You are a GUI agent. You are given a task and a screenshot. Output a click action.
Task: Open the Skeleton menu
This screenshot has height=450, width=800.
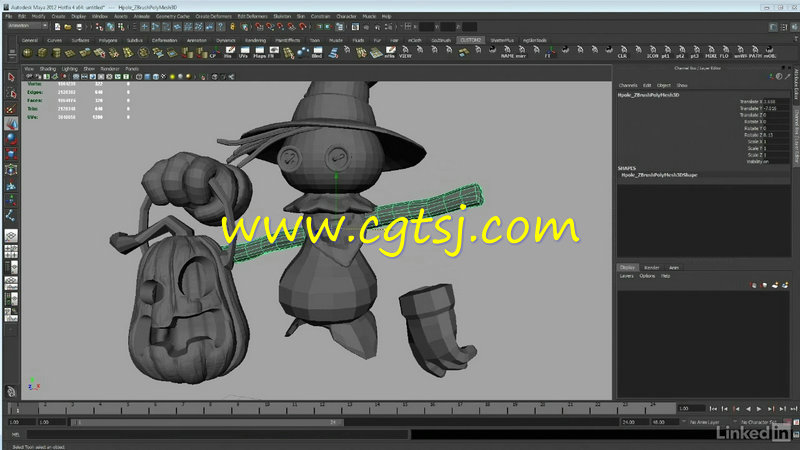(282, 16)
